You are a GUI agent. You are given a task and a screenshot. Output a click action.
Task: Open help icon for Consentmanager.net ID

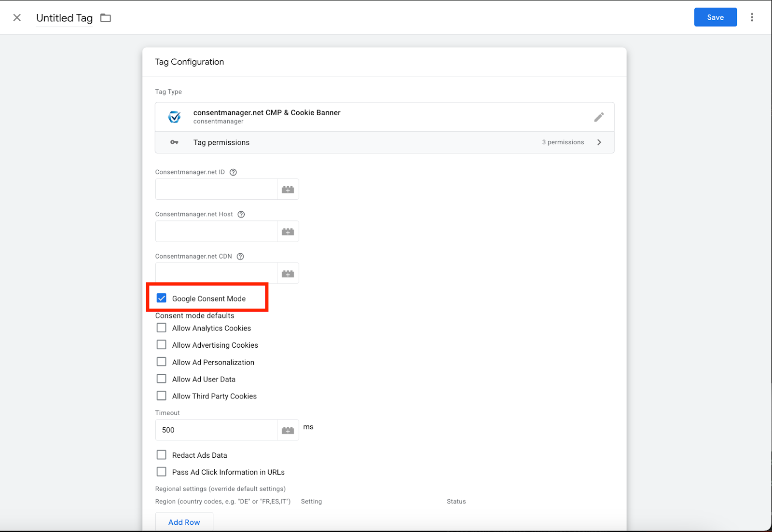click(233, 172)
